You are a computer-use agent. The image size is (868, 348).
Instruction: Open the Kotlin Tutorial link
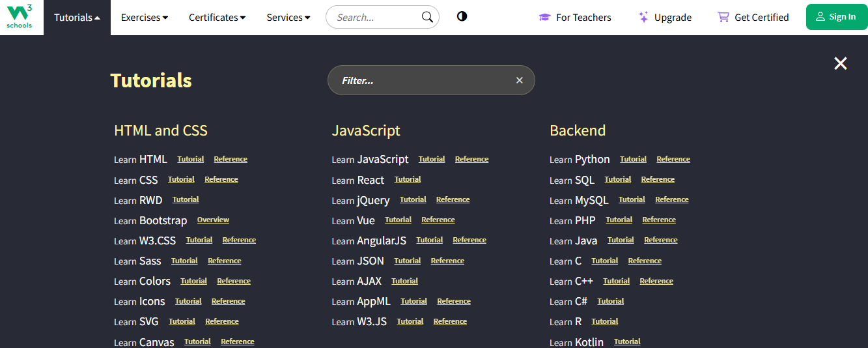(x=627, y=341)
